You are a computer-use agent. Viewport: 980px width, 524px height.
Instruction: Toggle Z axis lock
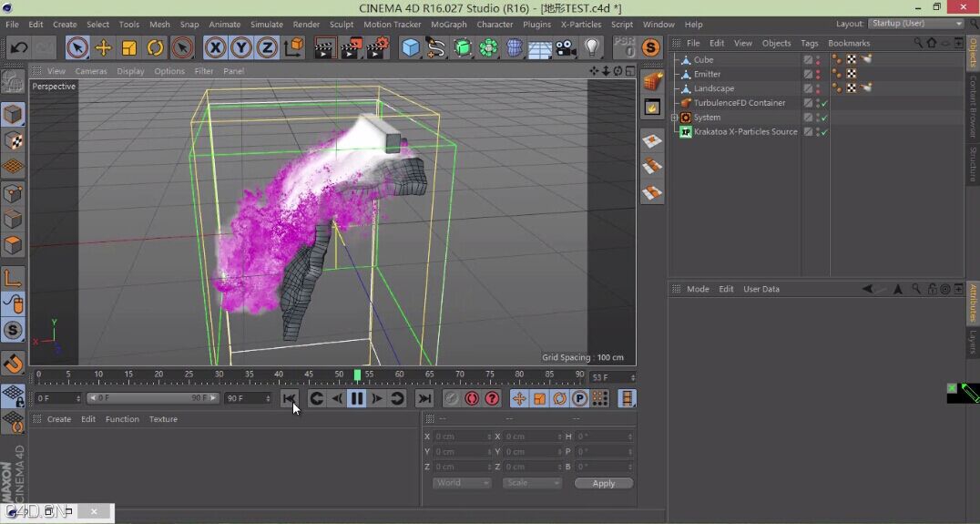pyautogui.click(x=268, y=47)
